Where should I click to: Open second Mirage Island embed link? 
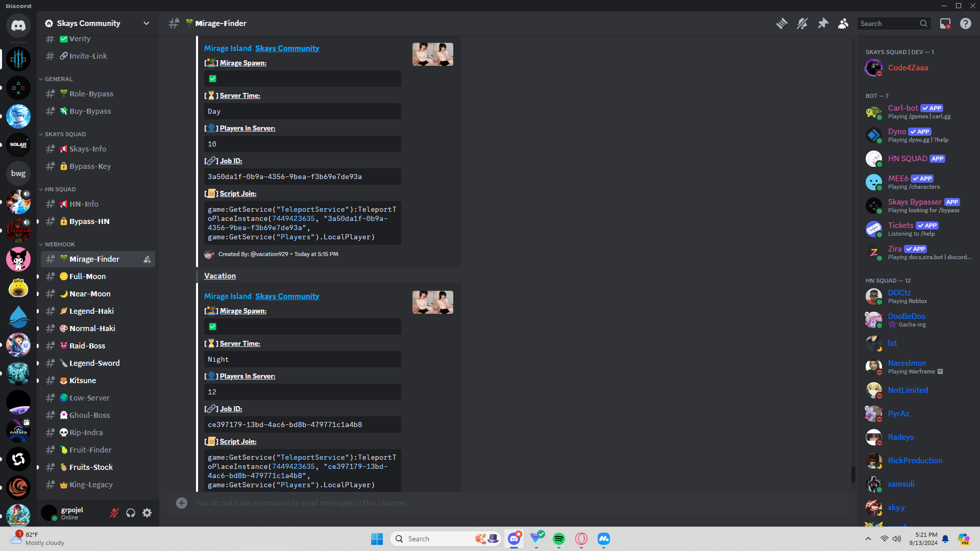228,296
